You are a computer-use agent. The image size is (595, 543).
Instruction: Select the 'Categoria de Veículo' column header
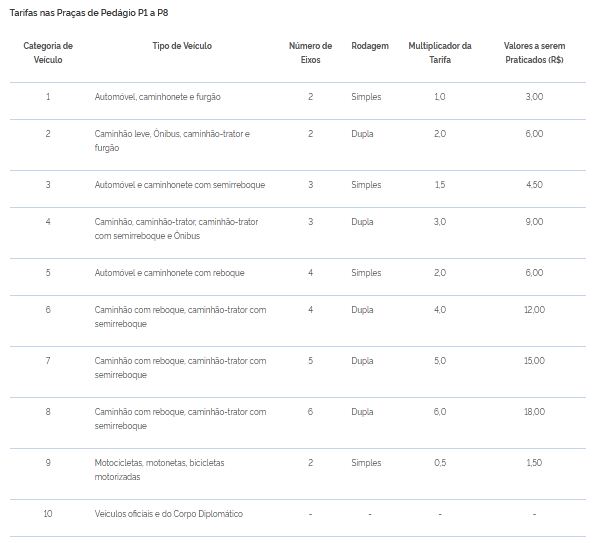click(48, 53)
